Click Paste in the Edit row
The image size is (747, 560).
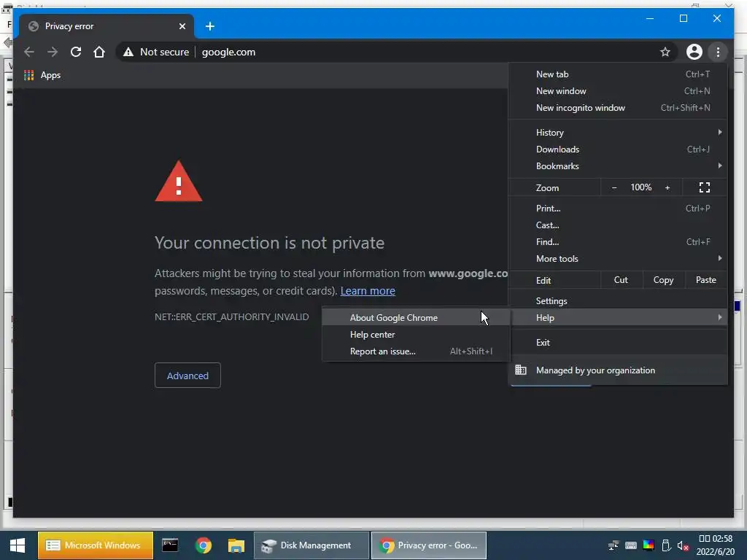click(x=705, y=280)
